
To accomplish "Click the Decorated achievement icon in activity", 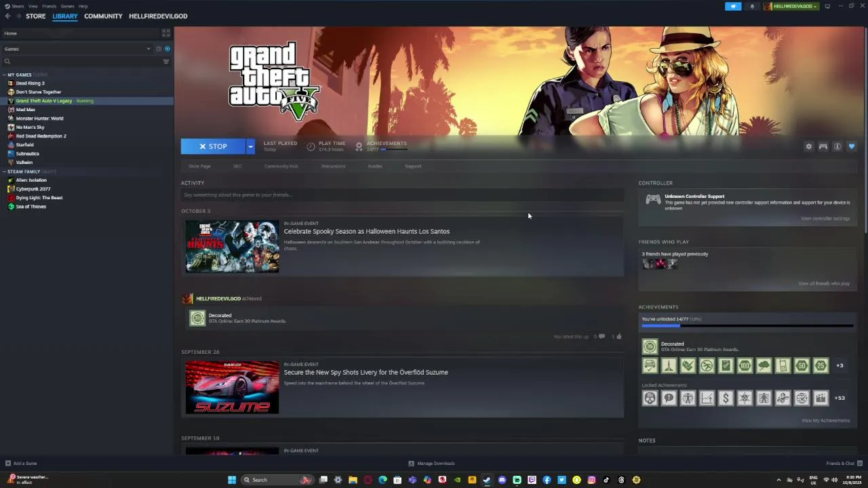I will 197,319.
